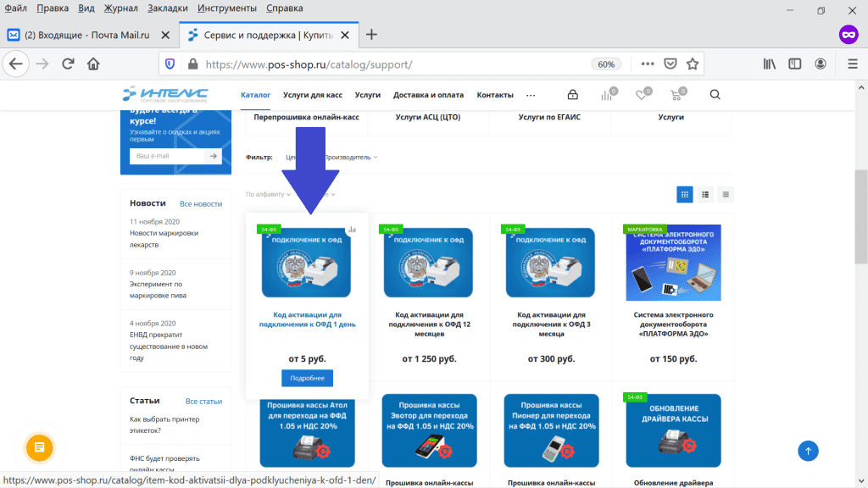Expand the more menu items ellipsis
Image resolution: width=868 pixels, height=488 pixels.
[531, 95]
